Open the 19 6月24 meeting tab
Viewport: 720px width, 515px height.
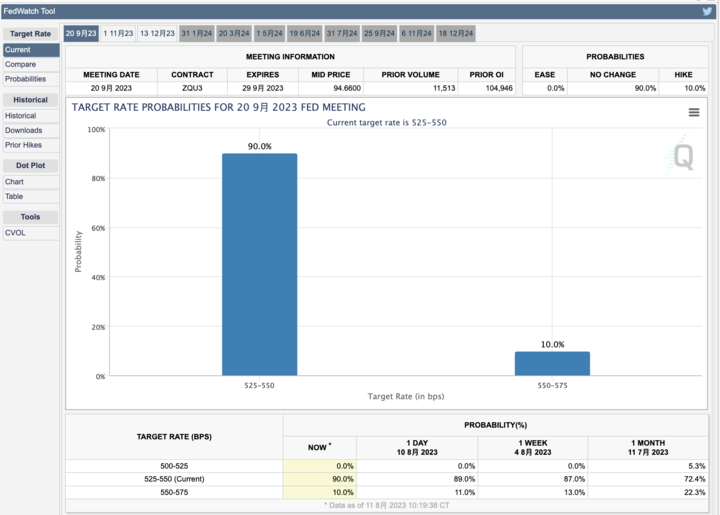coord(304,34)
